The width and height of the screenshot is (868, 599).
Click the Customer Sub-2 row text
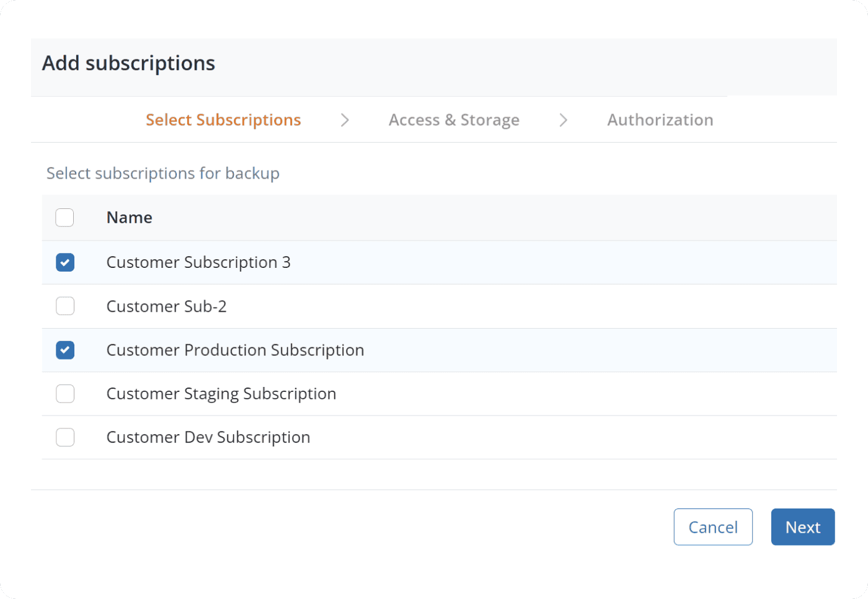[x=166, y=306]
